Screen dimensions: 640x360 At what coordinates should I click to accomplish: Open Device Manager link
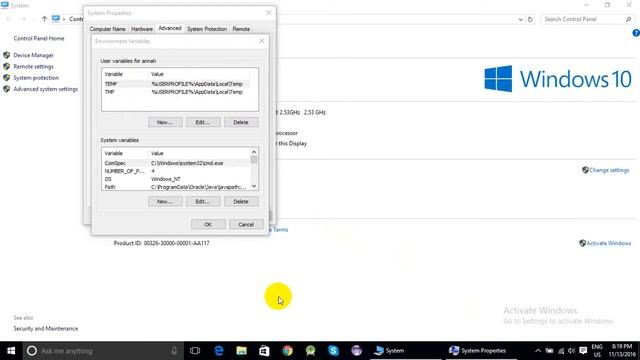(33, 55)
